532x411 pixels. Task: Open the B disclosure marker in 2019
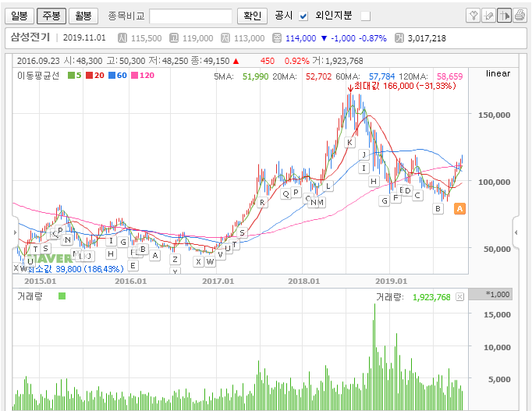tap(438, 208)
